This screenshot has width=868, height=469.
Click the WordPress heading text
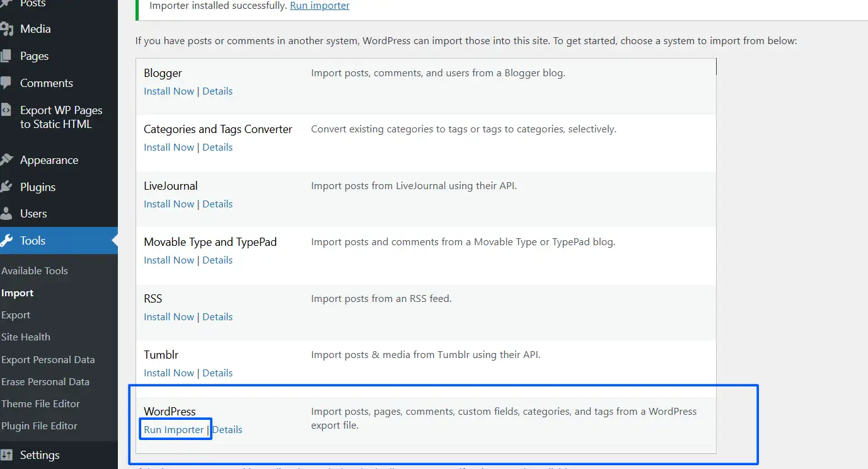click(x=170, y=412)
